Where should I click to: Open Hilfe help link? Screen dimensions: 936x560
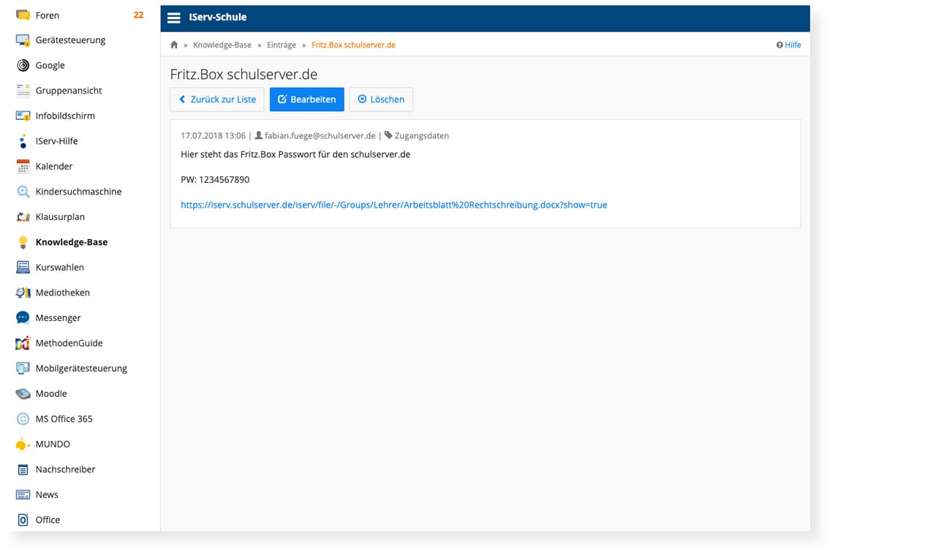(788, 45)
